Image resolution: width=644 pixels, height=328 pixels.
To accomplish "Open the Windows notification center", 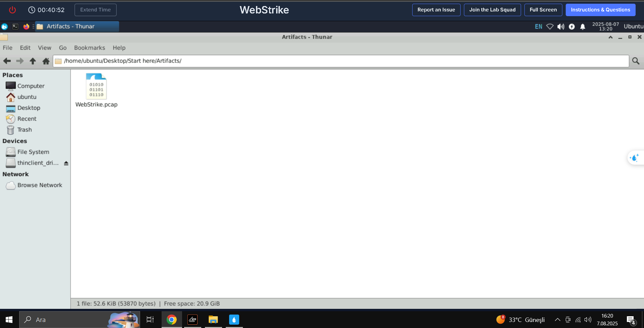I will (x=631, y=320).
